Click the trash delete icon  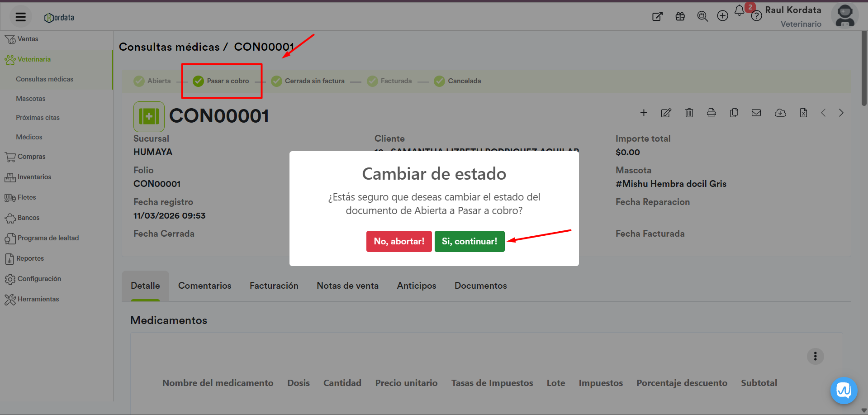point(689,113)
